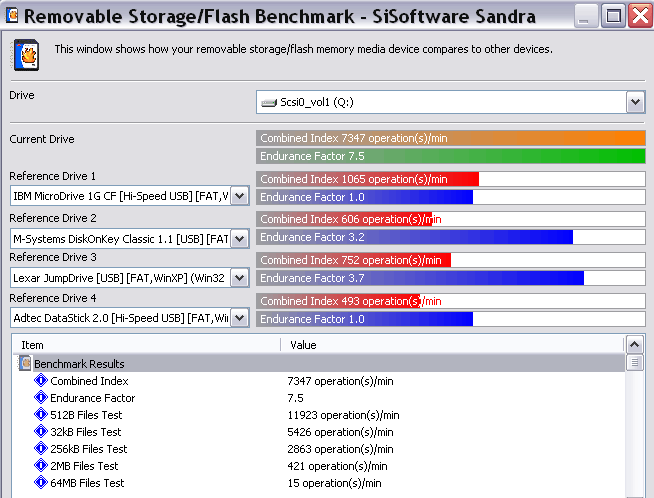The height and width of the screenshot is (498, 654).
Task: Click the Combined Index row icon
Action: [40, 380]
